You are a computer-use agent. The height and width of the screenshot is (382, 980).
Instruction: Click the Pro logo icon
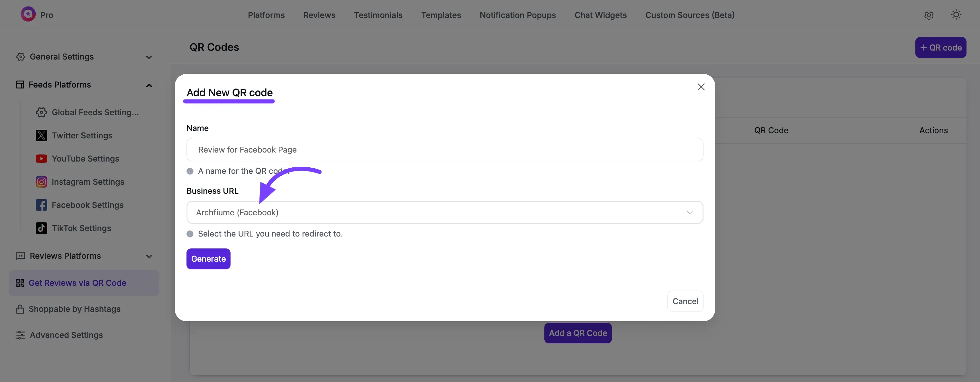[x=28, y=14]
